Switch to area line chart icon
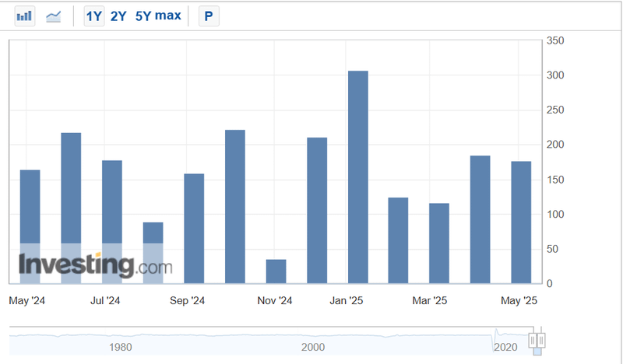 pyautogui.click(x=53, y=16)
